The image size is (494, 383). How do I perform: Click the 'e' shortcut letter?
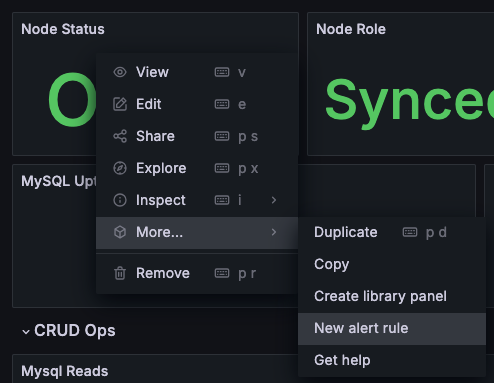point(242,105)
